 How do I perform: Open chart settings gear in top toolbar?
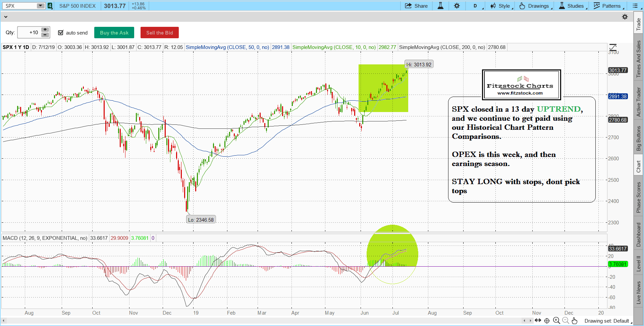457,6
